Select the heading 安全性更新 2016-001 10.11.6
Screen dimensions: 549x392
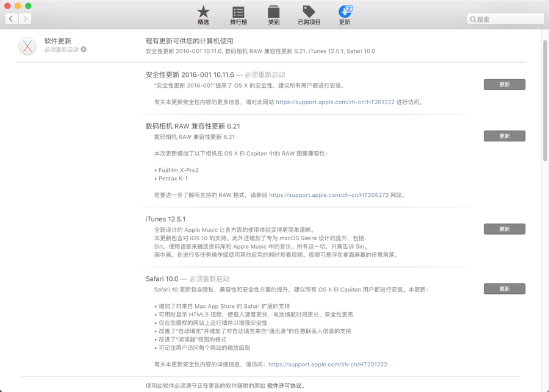pos(190,74)
